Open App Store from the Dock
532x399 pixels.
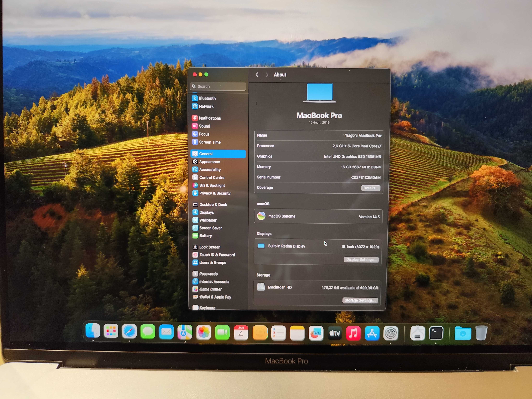[x=372, y=333]
